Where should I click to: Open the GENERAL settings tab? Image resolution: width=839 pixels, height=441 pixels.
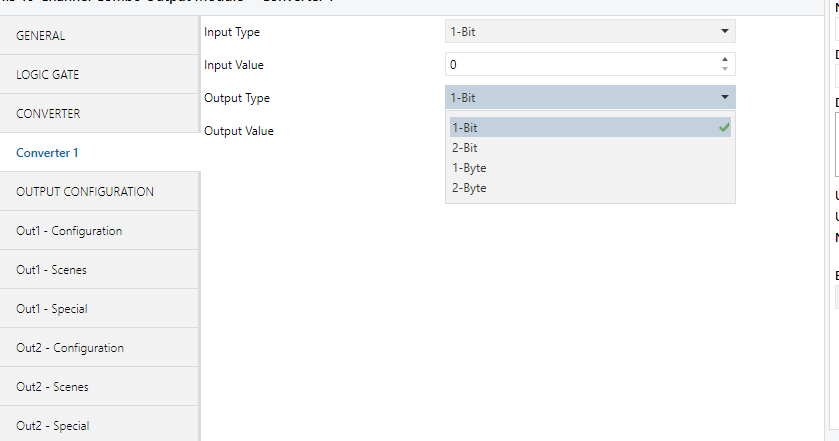coord(100,36)
